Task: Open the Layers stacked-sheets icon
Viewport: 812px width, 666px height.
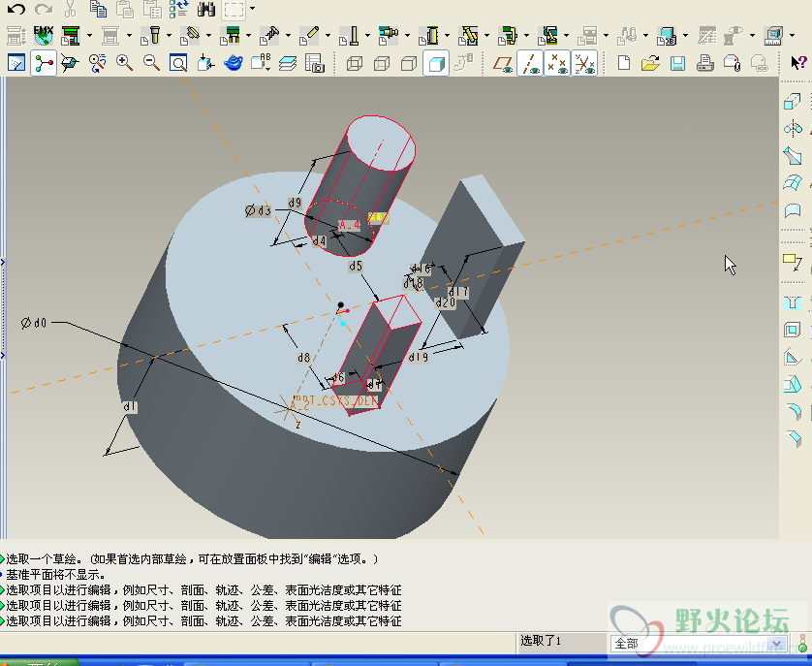Action: coord(288,63)
